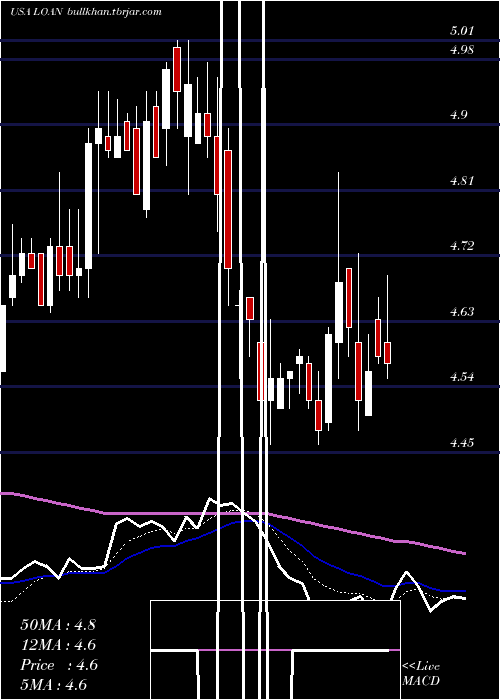Click the last red candlestick on the right
Image resolution: width=500 pixels, height=700 pixels.
point(388,353)
